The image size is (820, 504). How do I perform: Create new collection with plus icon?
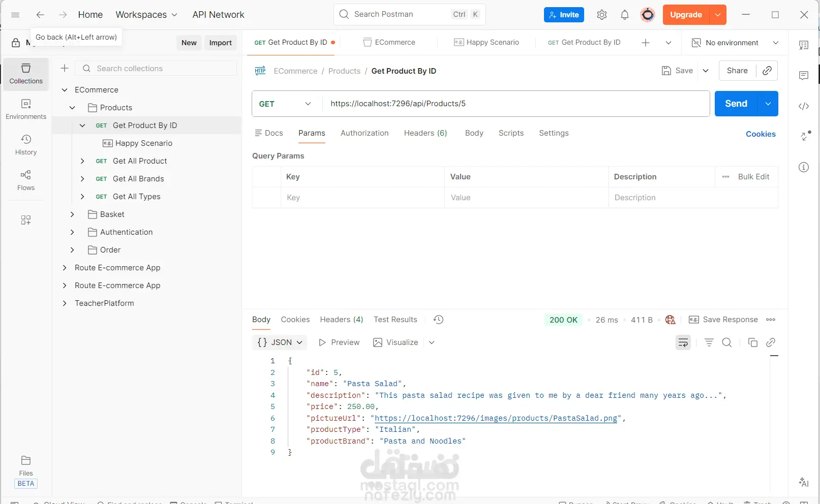[x=65, y=68]
